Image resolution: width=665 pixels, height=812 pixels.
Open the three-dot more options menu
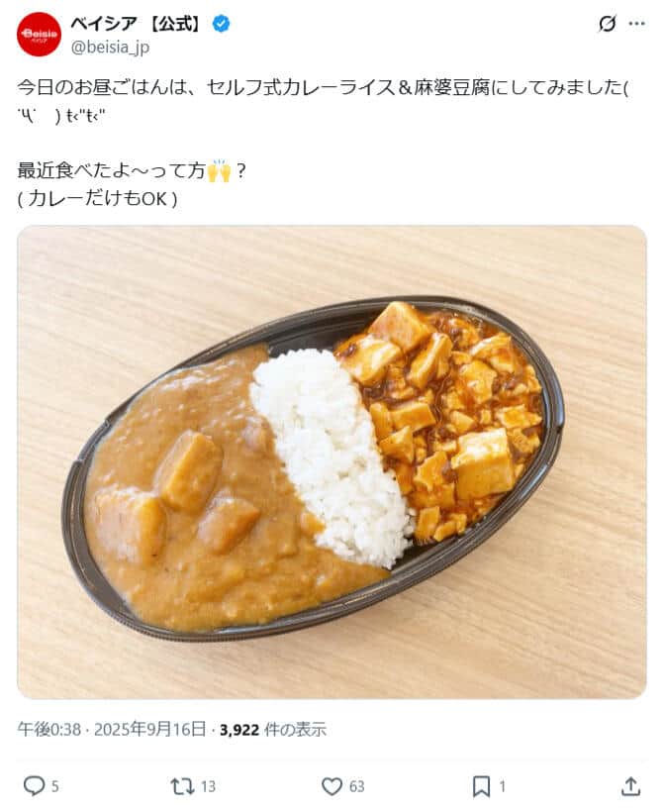[x=637, y=24]
